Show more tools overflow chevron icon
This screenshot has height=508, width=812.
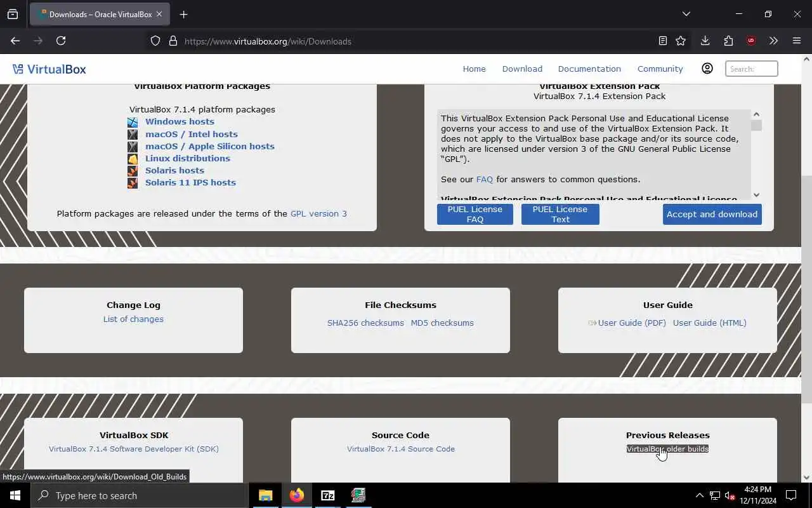tap(773, 41)
